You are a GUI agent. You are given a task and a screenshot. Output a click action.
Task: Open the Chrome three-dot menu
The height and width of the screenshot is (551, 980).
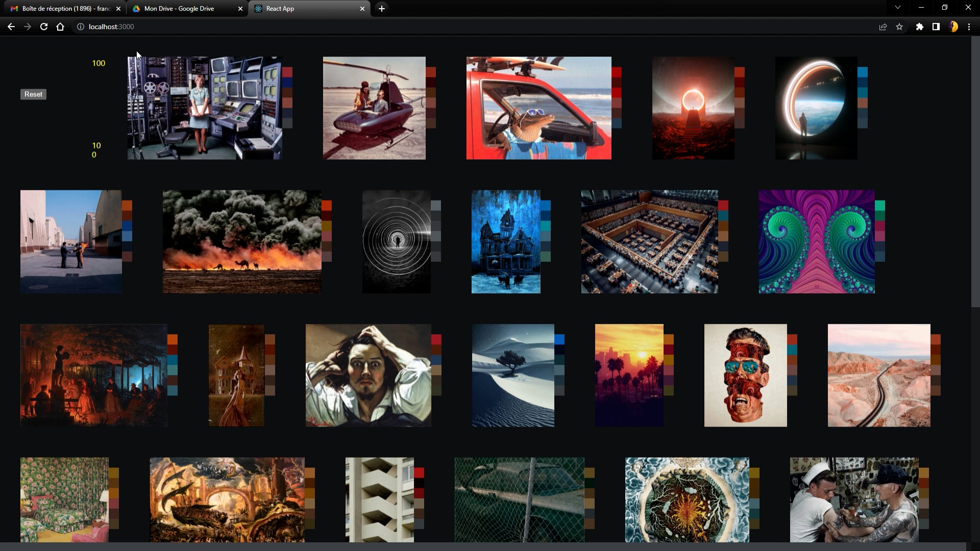[x=969, y=27]
